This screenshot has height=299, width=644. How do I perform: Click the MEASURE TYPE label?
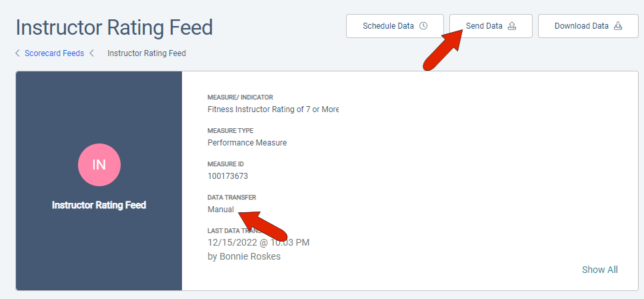point(231,131)
